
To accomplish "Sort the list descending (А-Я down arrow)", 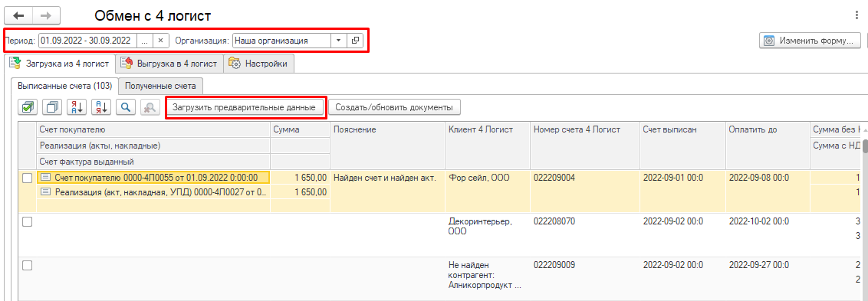I will coord(101,107).
